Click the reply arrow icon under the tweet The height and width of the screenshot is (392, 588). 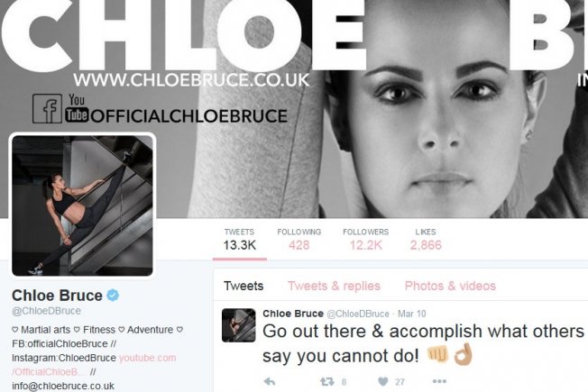270,381
